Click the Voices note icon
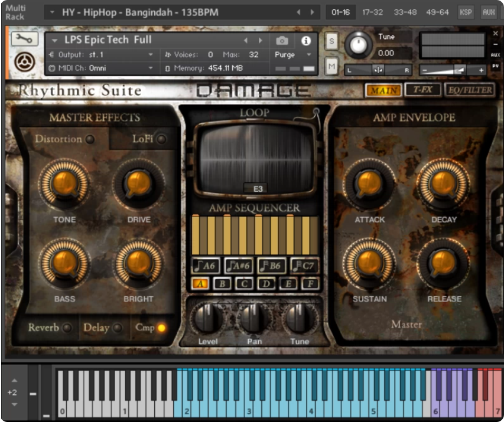 167,55
